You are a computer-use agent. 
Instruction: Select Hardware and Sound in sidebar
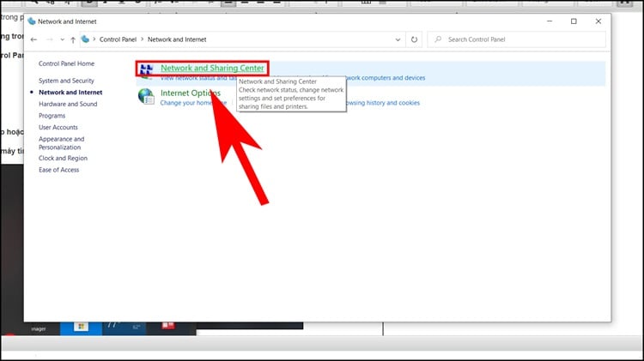68,104
